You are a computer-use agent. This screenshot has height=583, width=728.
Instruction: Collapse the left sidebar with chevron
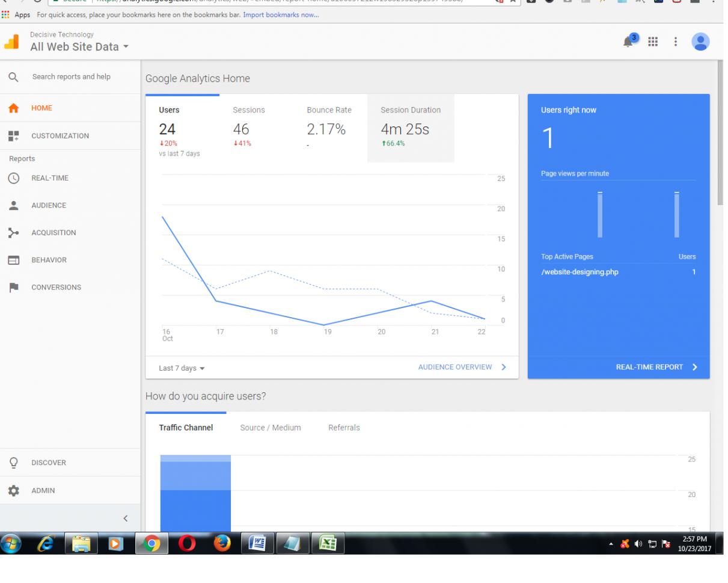[125, 518]
